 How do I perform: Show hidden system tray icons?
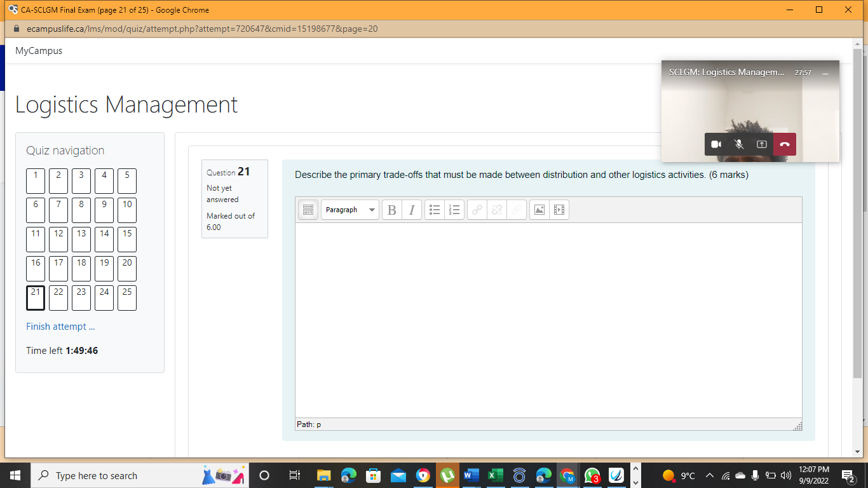point(710,475)
